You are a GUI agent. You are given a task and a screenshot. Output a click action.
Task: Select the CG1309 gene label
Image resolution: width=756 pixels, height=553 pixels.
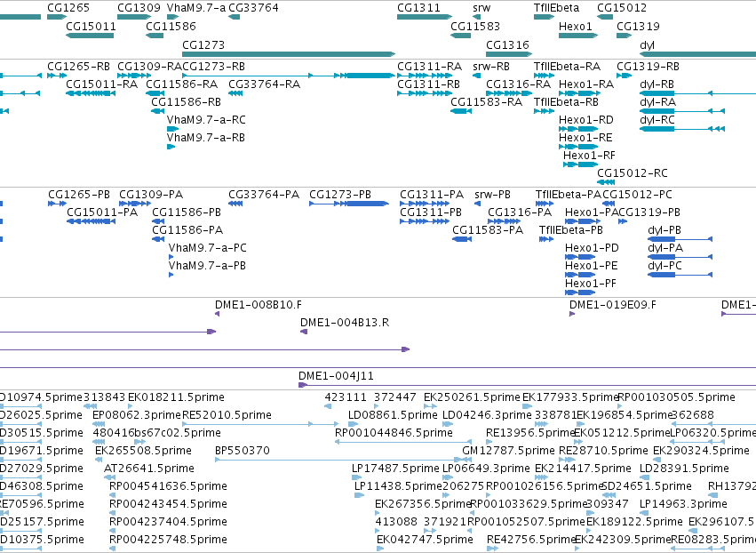click(x=139, y=8)
